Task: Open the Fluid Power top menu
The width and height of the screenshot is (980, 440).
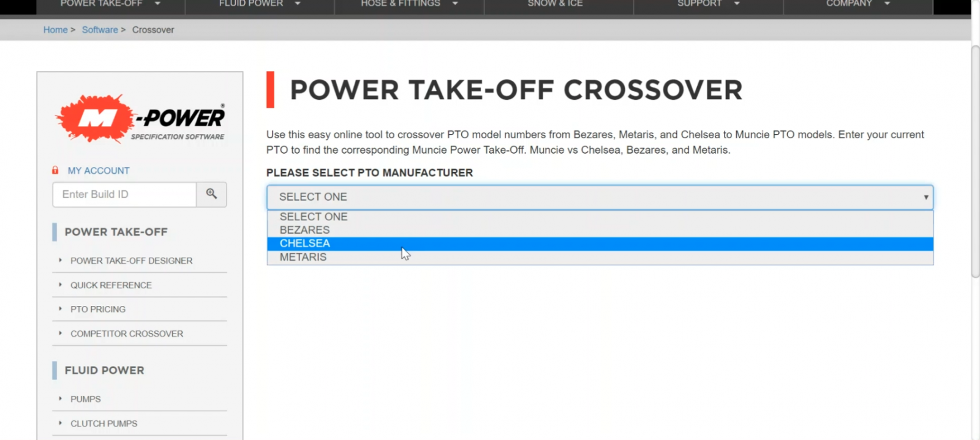Action: tap(251, 4)
